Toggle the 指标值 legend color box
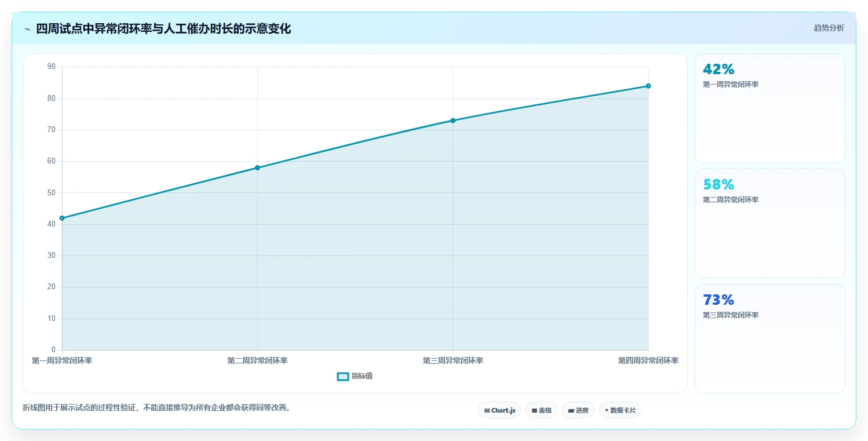 pos(343,377)
